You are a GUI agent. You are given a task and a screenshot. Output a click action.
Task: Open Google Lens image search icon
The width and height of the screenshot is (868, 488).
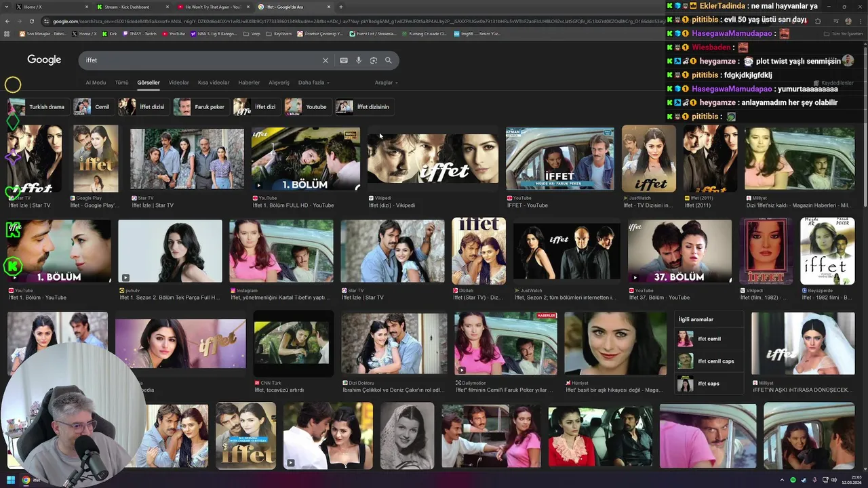click(374, 60)
